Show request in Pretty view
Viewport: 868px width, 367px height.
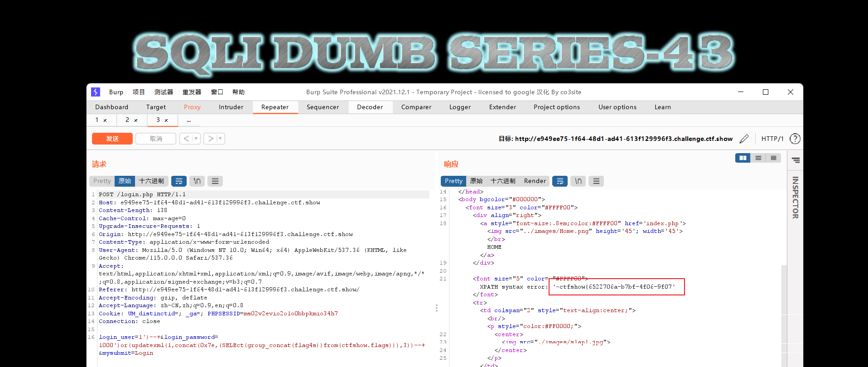click(102, 181)
